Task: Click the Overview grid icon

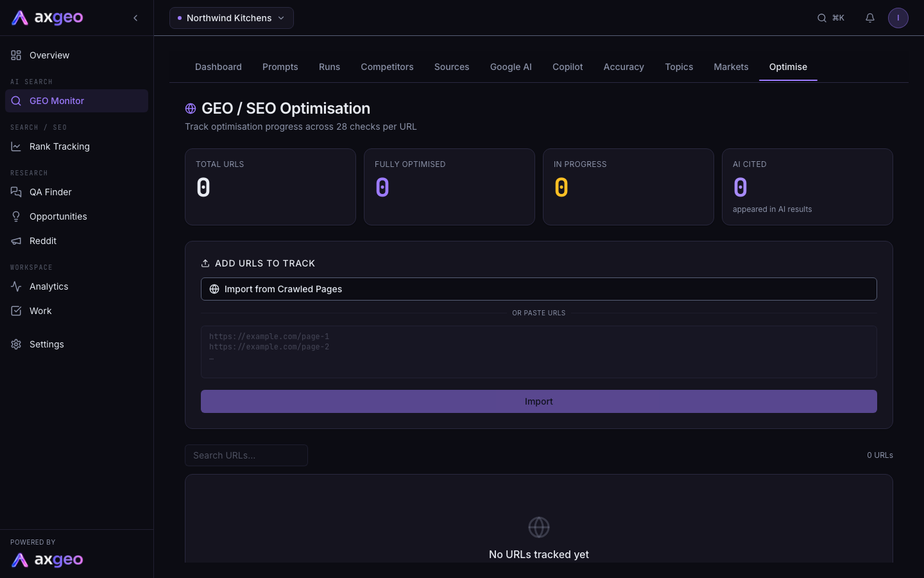Action: (16, 55)
